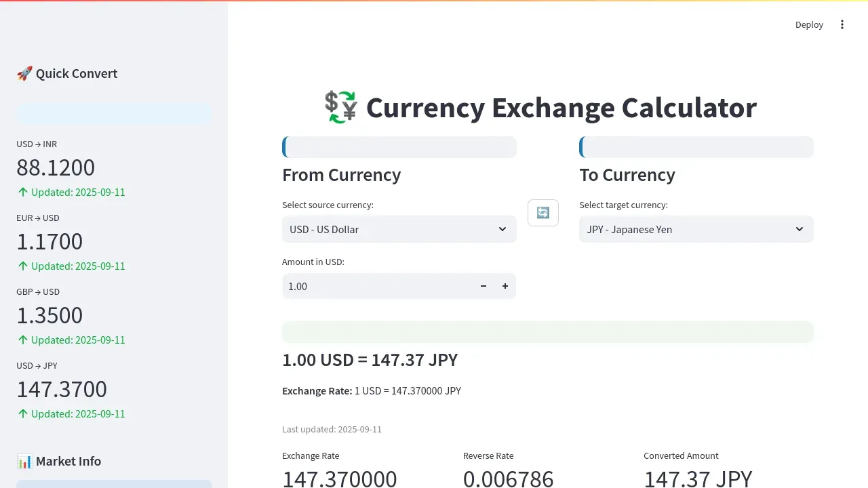Select the USD → JPY rate value 147.3700
Viewport: 868px width, 488px height.
click(62, 389)
